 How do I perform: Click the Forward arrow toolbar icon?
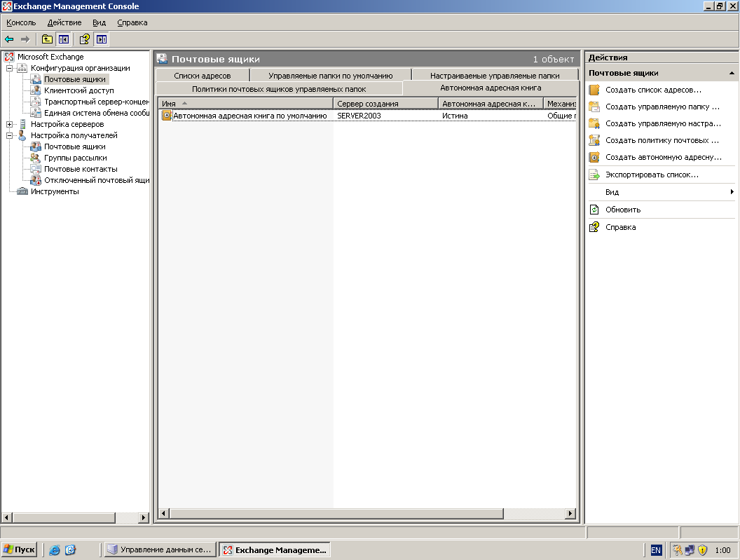point(25,40)
